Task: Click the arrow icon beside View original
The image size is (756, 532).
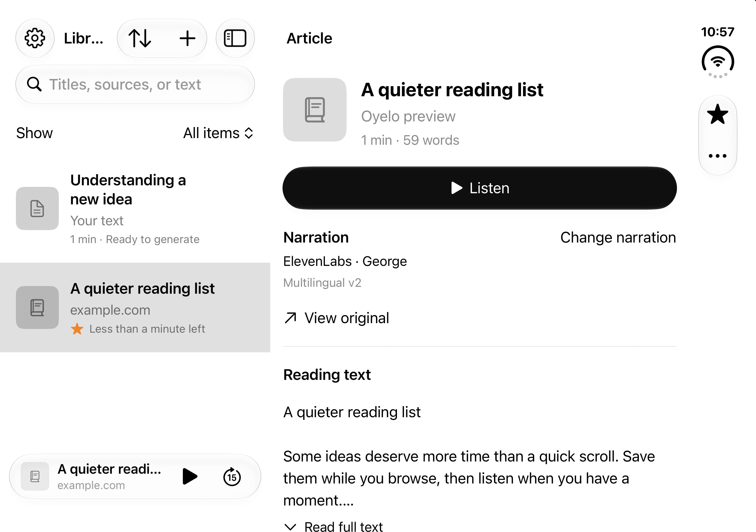Action: click(x=290, y=318)
